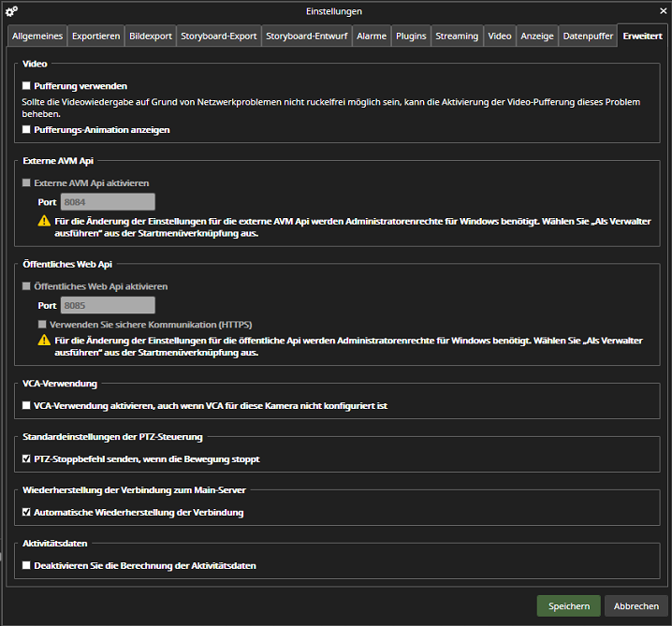Image resolution: width=672 pixels, height=626 pixels.
Task: Check Externe AVM Api aktivieren
Action: [x=26, y=183]
